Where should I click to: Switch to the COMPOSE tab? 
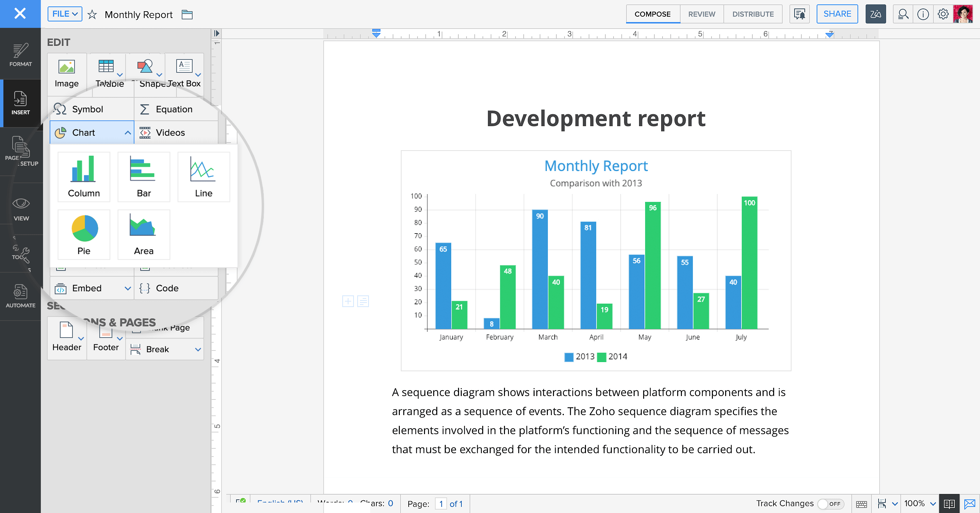[x=652, y=14]
